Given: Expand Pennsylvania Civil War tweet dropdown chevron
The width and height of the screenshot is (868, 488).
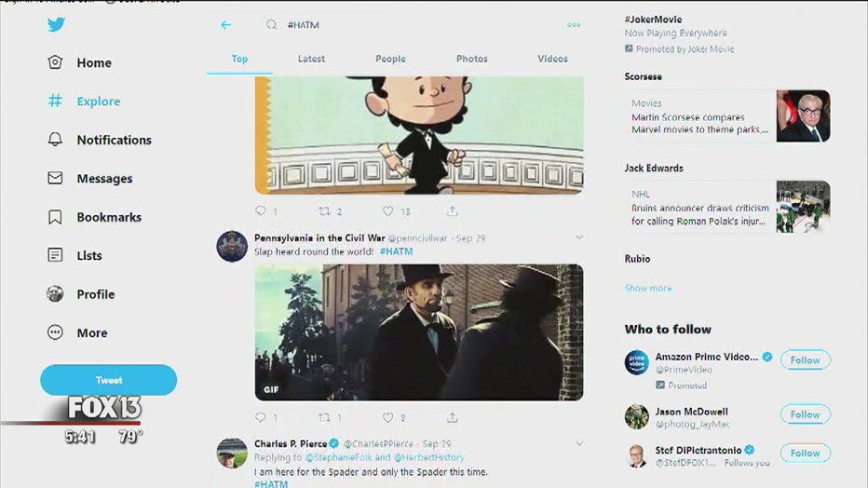Looking at the screenshot, I should click(579, 237).
